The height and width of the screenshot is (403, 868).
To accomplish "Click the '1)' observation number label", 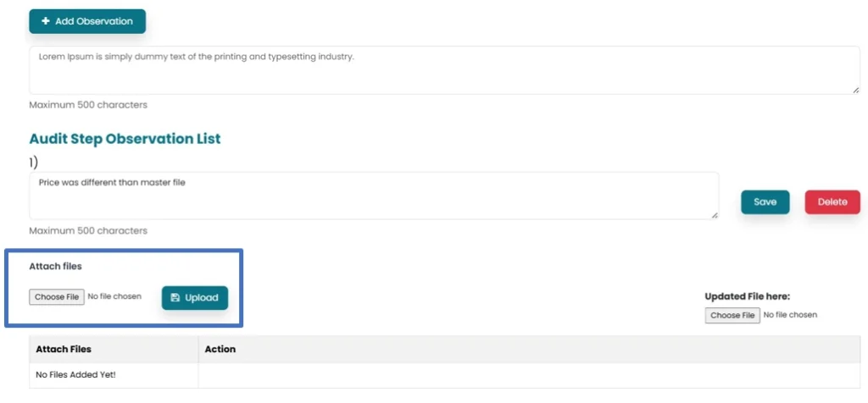I will coord(34,161).
